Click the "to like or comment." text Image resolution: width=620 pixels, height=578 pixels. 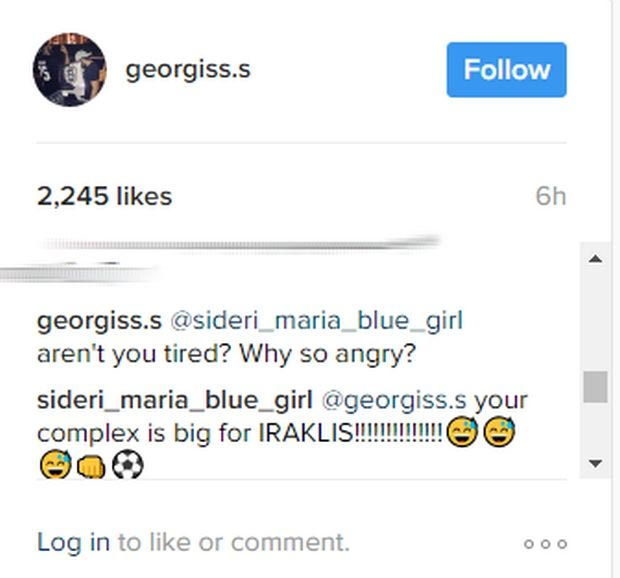pos(234,542)
